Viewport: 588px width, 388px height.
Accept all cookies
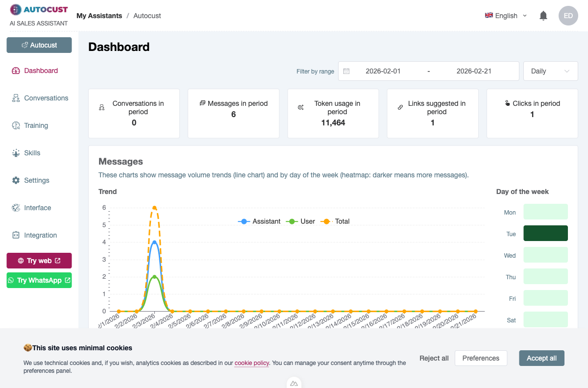(541, 358)
